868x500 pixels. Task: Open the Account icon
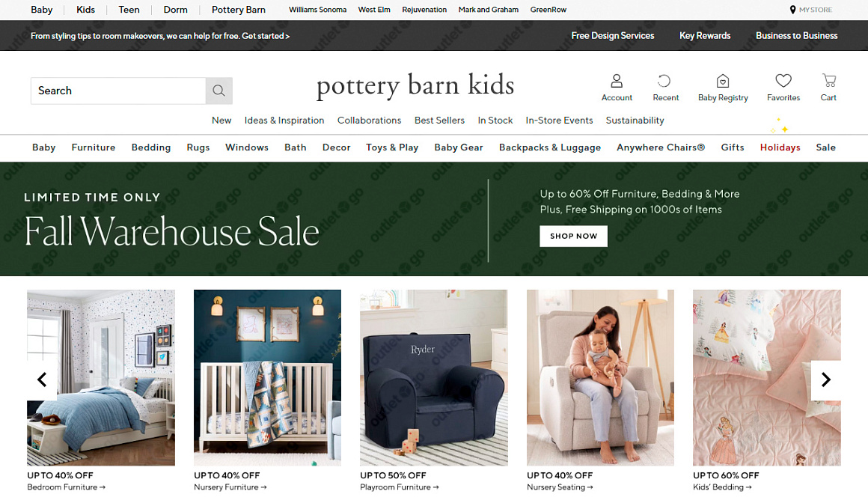(616, 81)
